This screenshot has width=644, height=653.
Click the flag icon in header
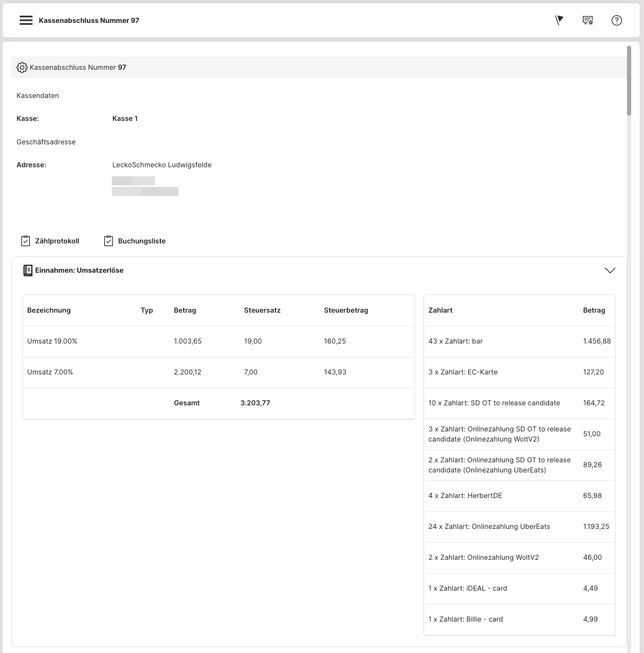pos(559,20)
